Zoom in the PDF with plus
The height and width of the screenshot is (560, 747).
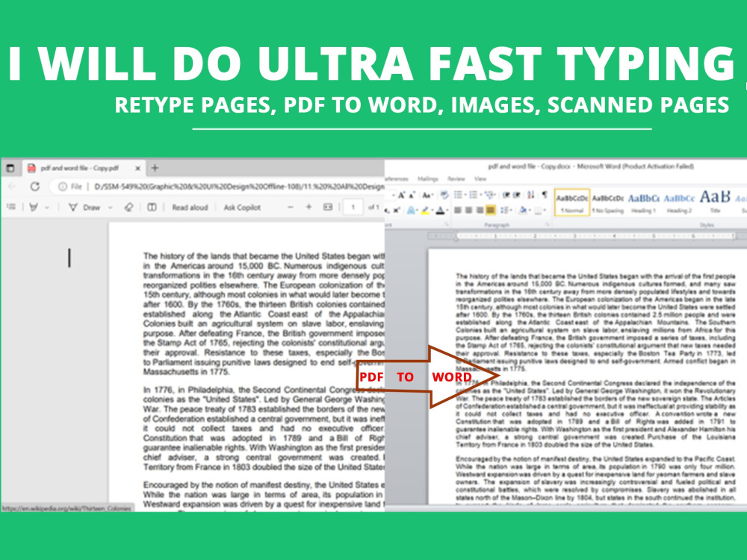click(x=309, y=207)
